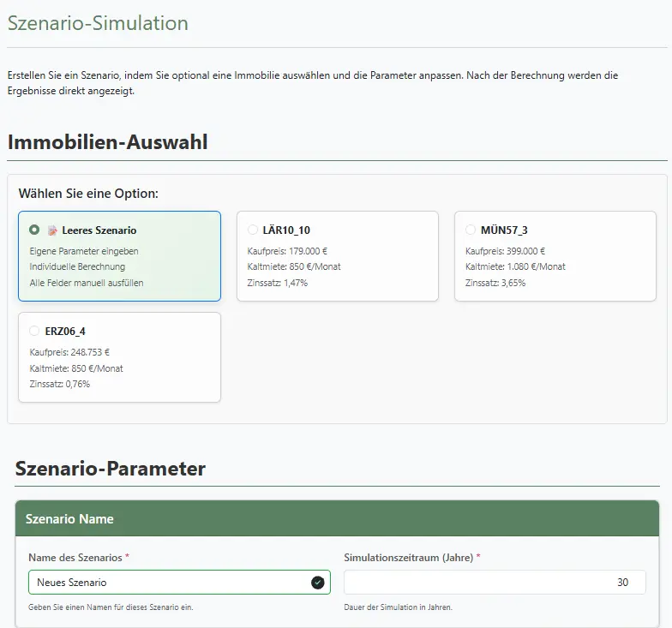Click the 'Name des Szenarios' field label
The width and height of the screenshot is (672, 628).
(x=75, y=557)
